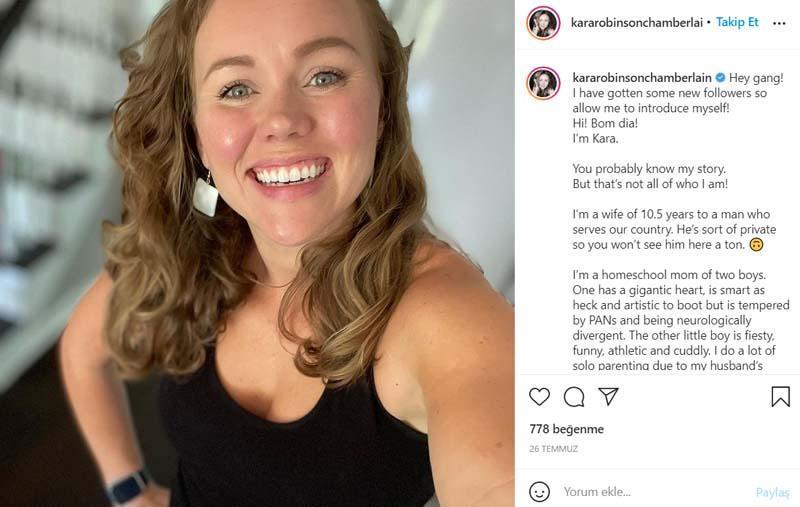Viewport: 800px width, 507px height.
Task: Save post with the bookmark icon
Action: coord(780,397)
